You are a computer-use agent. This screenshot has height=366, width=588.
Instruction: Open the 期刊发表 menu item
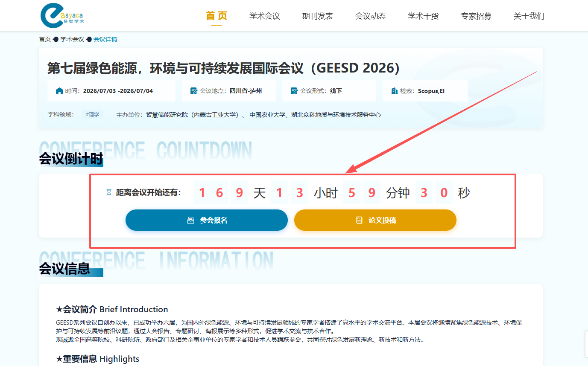[318, 16]
